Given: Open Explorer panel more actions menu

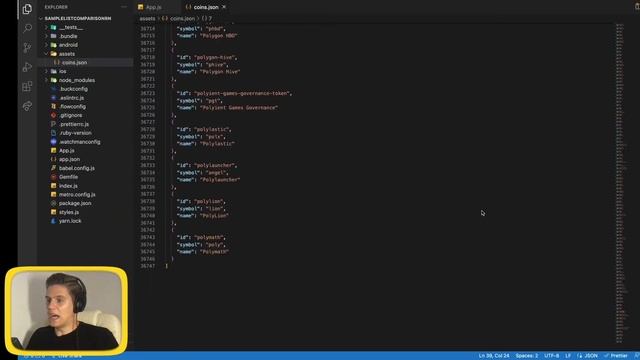Looking at the screenshot, I should pos(124,7).
